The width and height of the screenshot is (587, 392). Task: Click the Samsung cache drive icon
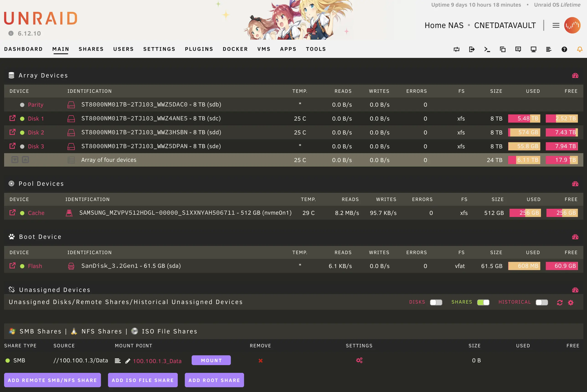point(69,213)
